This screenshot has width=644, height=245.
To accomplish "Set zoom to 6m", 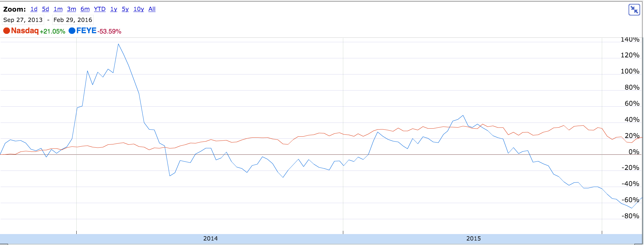I will [85, 9].
